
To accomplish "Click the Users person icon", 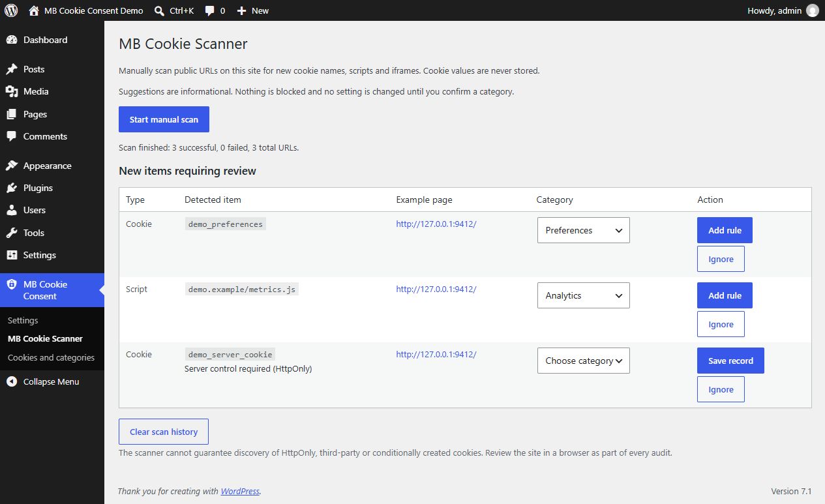I will tap(12, 210).
